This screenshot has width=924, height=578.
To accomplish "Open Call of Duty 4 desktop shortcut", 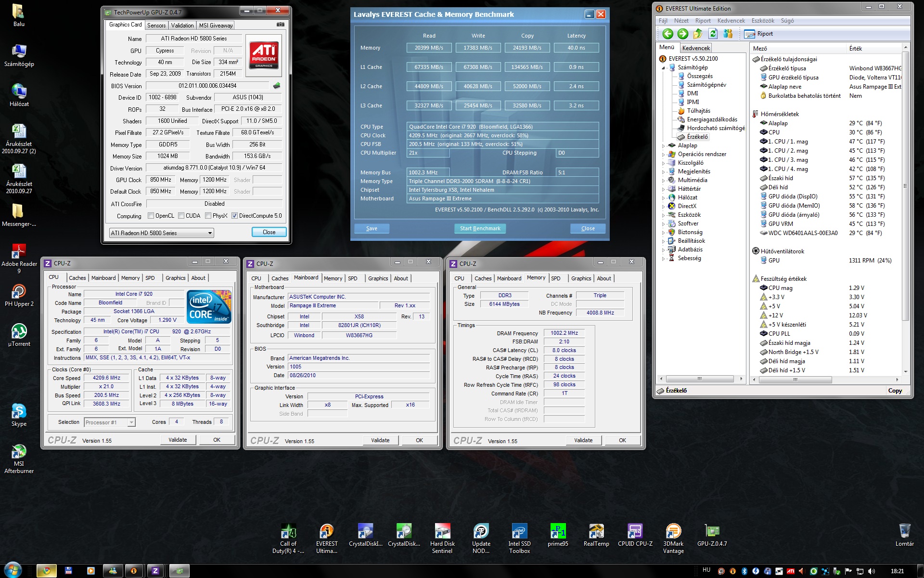I will [288, 539].
